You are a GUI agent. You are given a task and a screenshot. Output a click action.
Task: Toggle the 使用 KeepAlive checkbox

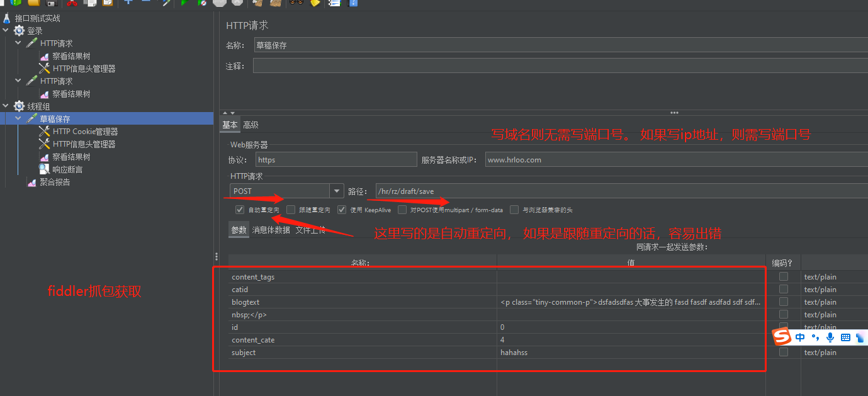click(x=342, y=210)
